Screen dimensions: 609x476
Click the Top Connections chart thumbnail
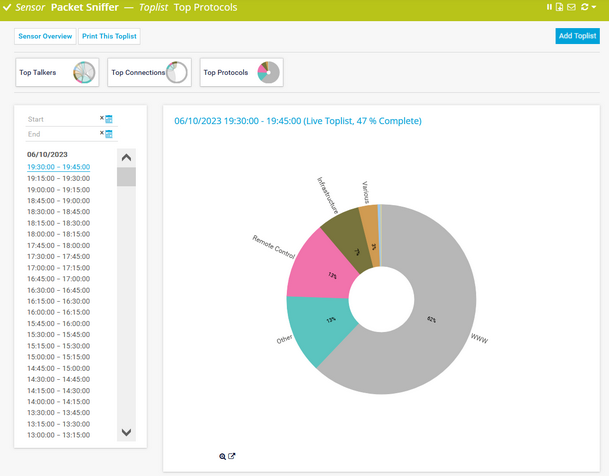click(177, 72)
